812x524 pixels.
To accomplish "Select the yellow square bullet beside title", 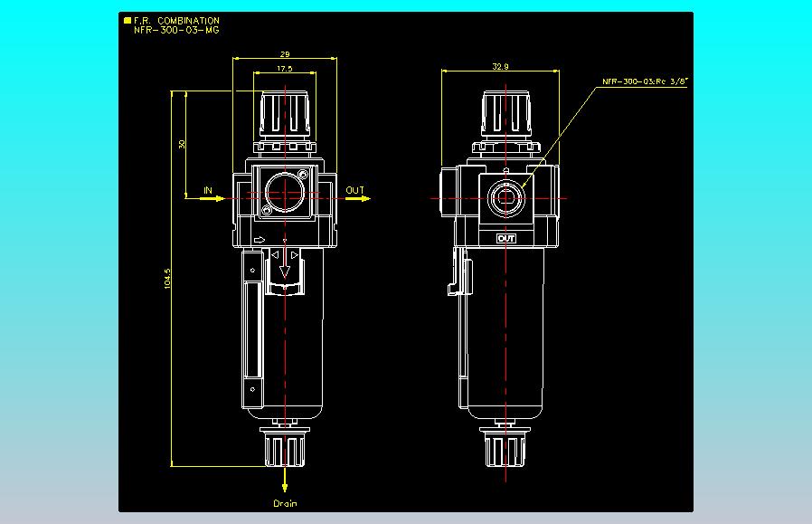I will [x=127, y=21].
